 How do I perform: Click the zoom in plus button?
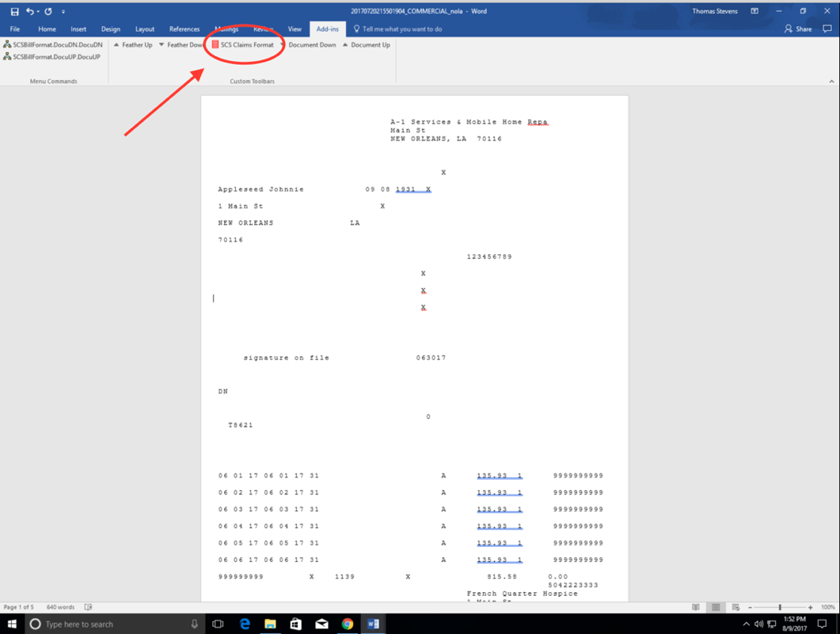(x=810, y=607)
